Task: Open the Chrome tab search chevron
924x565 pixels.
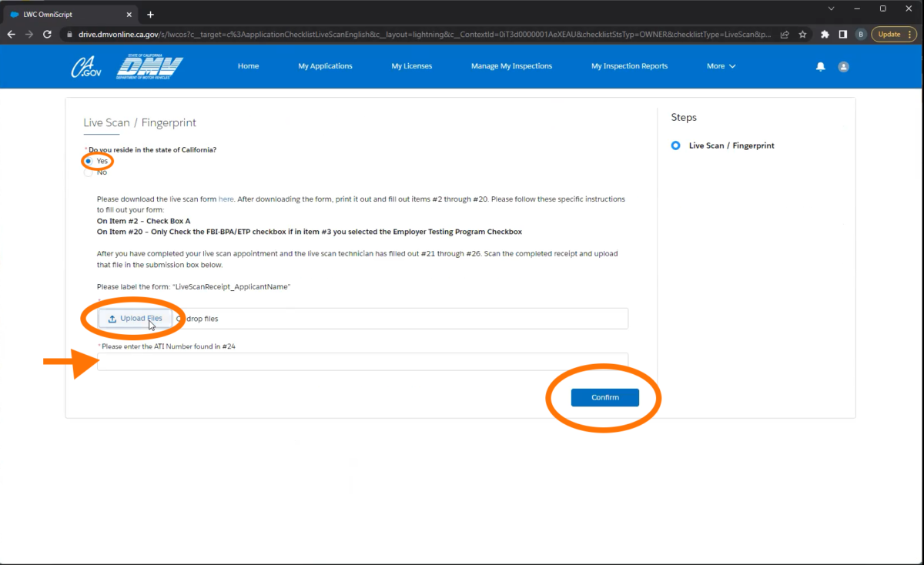Action: pyautogui.click(x=831, y=8)
